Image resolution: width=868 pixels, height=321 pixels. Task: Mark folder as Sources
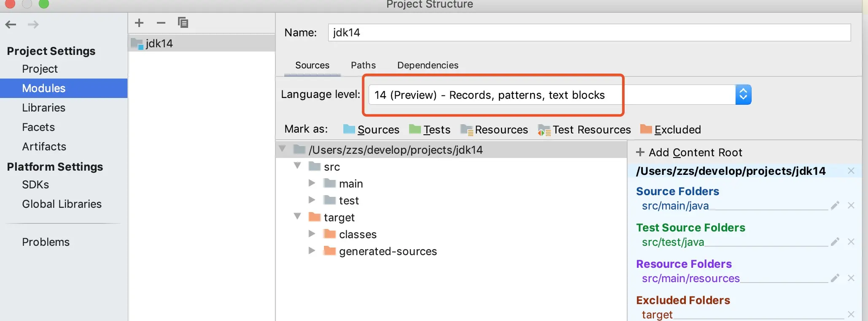point(371,130)
